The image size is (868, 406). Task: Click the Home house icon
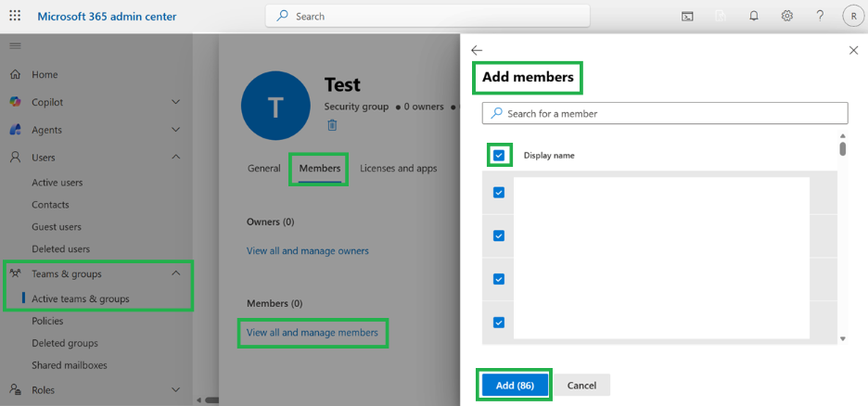pos(16,74)
